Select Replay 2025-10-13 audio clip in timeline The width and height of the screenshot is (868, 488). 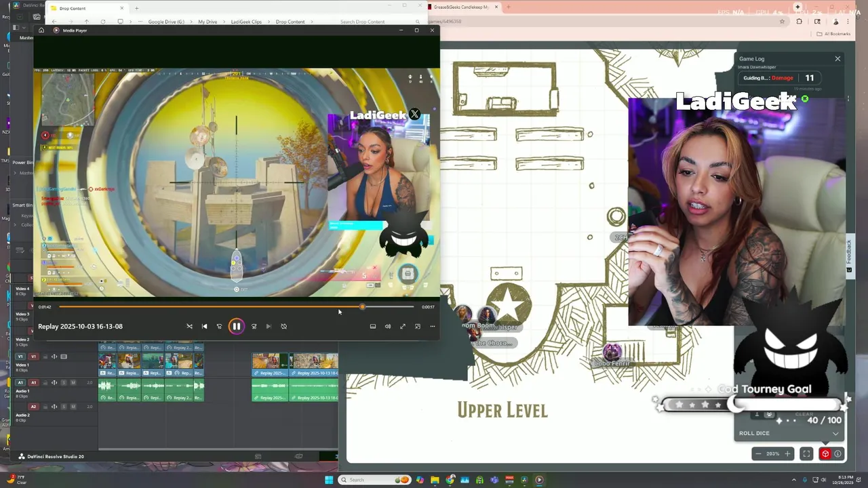point(314,390)
